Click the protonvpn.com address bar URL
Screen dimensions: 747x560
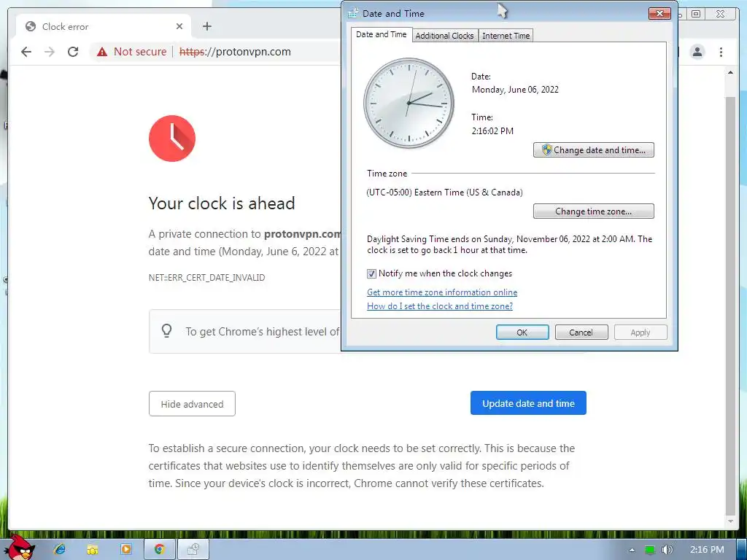tap(235, 52)
